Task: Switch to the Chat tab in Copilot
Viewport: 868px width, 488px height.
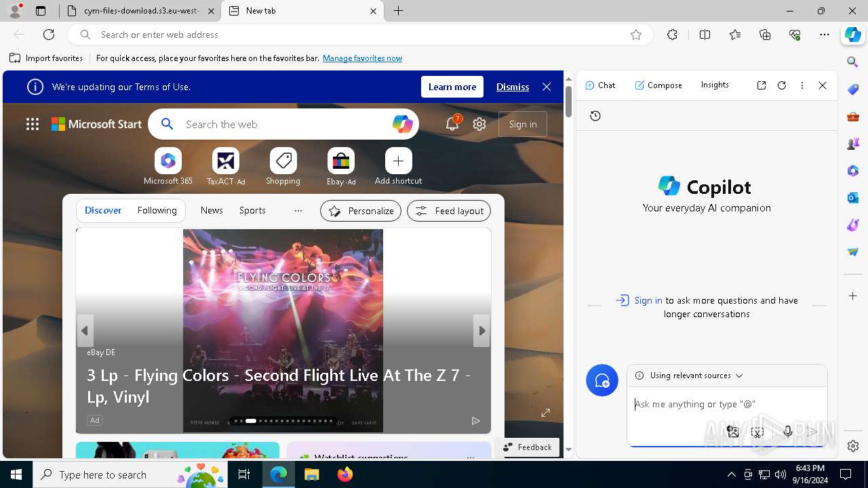Action: [600, 85]
